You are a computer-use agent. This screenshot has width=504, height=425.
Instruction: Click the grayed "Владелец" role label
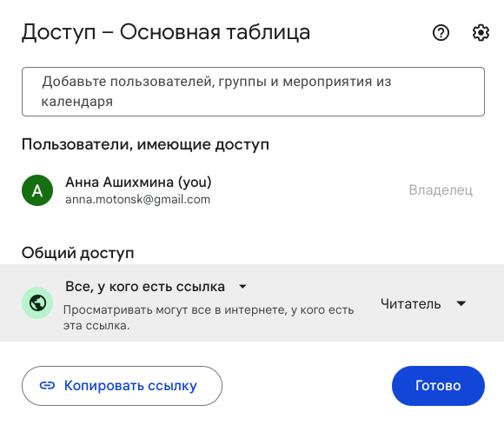441,190
